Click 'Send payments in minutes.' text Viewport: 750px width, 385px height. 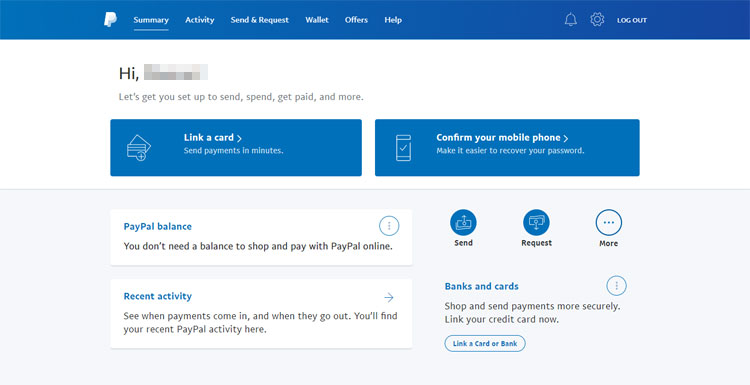pyautogui.click(x=234, y=151)
